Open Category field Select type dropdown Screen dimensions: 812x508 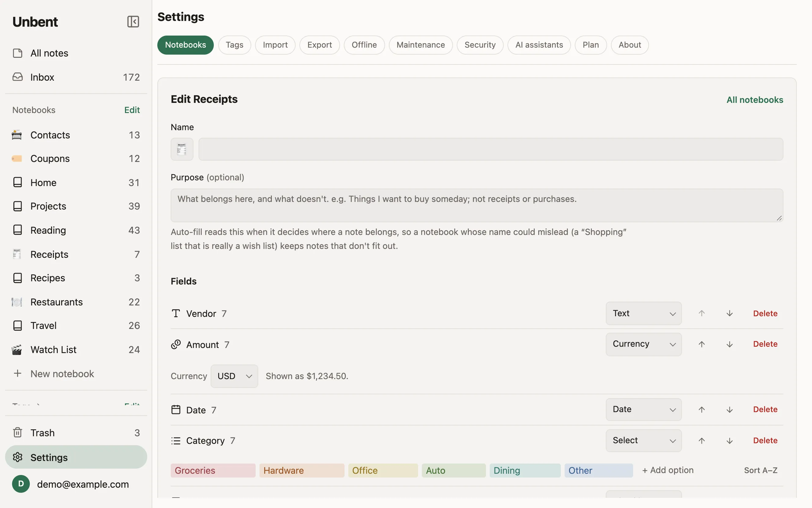click(644, 441)
